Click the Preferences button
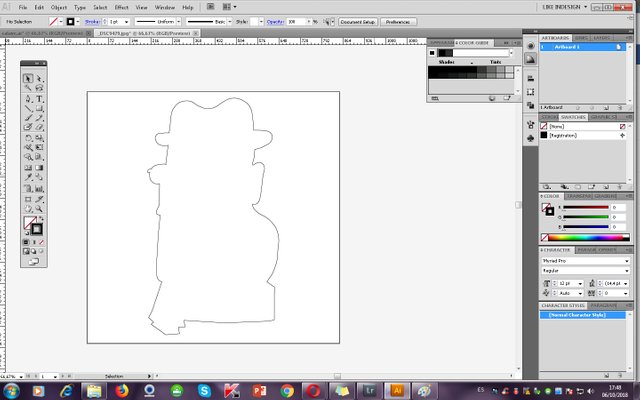The image size is (640, 400). 400,20
